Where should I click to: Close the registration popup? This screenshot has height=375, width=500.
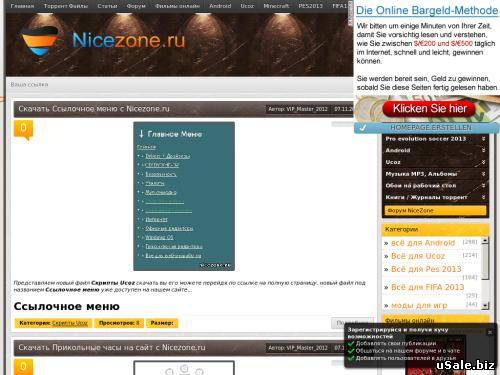[x=490, y=332]
